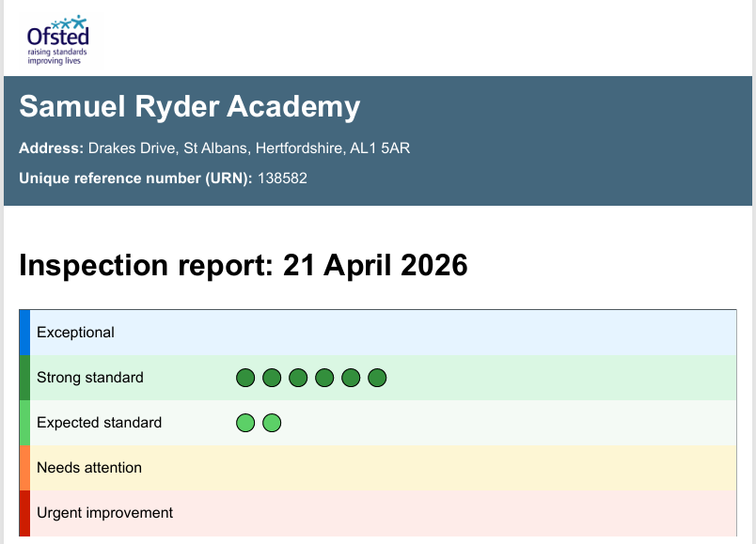The height and width of the screenshot is (544, 756).
Task: Click the Address label text
Action: click(52, 148)
